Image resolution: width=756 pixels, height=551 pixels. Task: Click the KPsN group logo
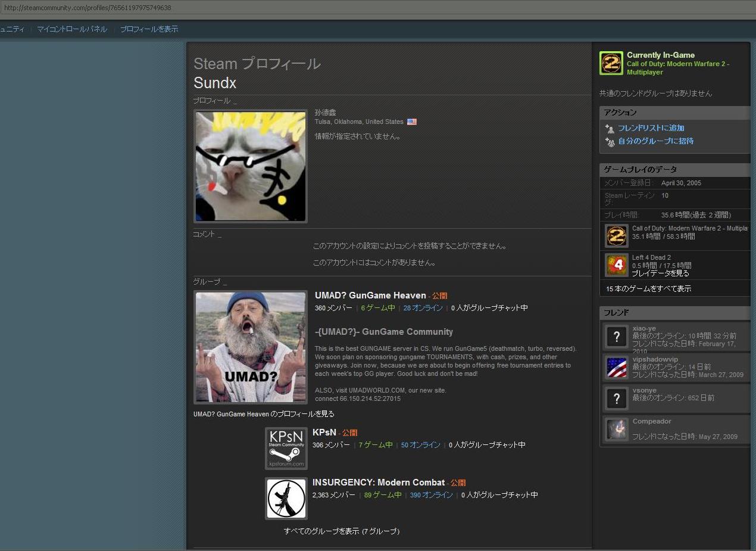click(x=286, y=449)
